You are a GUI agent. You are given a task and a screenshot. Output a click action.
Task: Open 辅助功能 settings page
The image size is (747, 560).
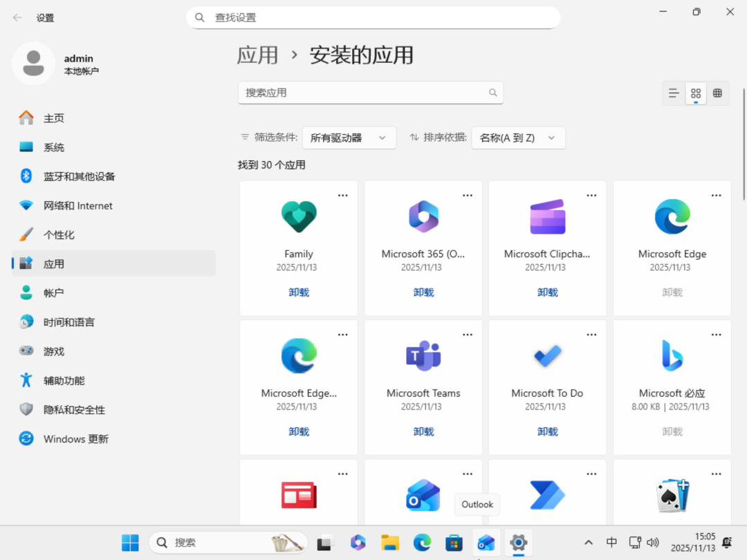point(114,380)
